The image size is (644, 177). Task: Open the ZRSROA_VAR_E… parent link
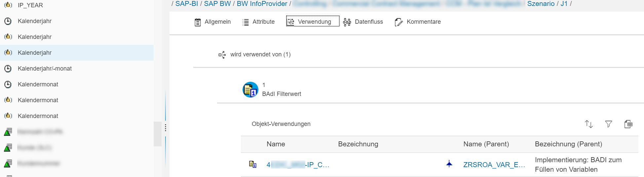(x=494, y=165)
